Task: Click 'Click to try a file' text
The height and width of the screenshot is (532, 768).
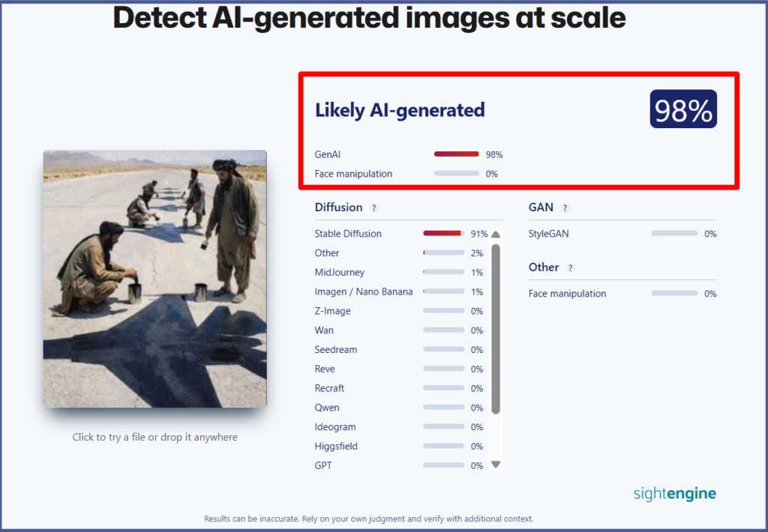Action: [154, 437]
